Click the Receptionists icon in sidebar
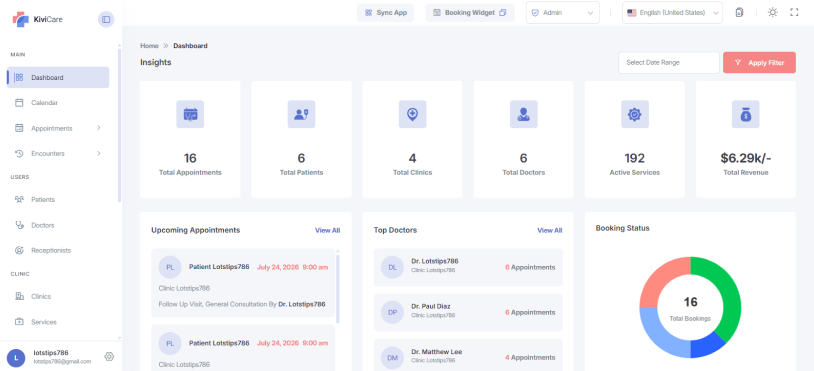The width and height of the screenshot is (814, 371). click(19, 250)
